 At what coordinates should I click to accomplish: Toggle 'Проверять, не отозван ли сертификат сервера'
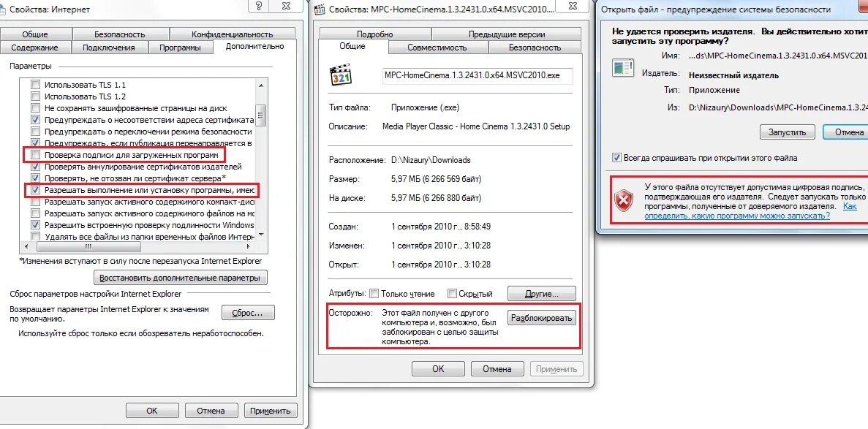click(35, 178)
